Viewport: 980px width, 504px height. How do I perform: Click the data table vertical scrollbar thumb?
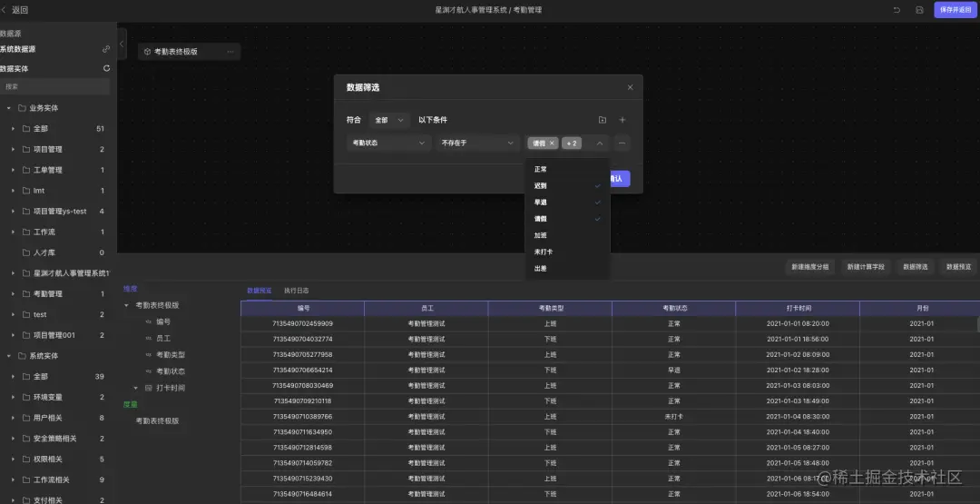pos(978,324)
